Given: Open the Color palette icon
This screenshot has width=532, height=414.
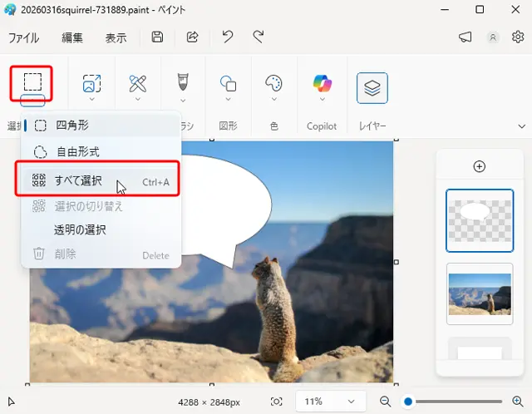Looking at the screenshot, I should (x=273, y=84).
